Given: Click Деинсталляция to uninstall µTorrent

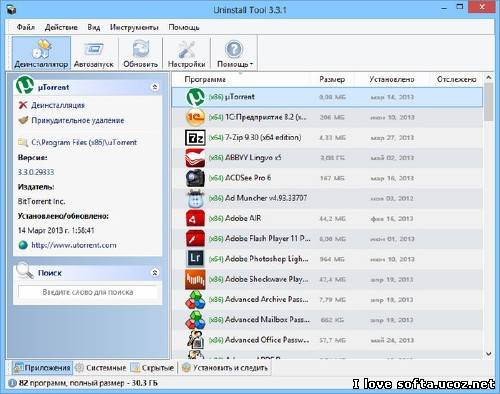Looking at the screenshot, I should point(58,105).
